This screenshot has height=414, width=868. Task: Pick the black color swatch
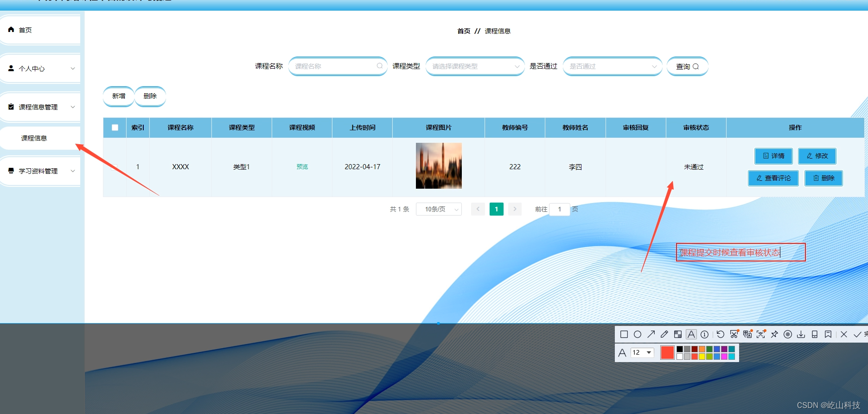click(680, 349)
